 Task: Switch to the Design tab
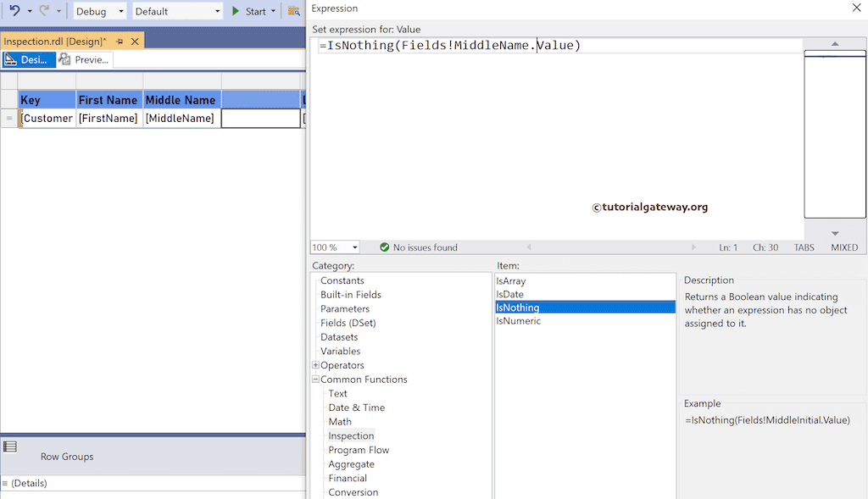tap(29, 59)
